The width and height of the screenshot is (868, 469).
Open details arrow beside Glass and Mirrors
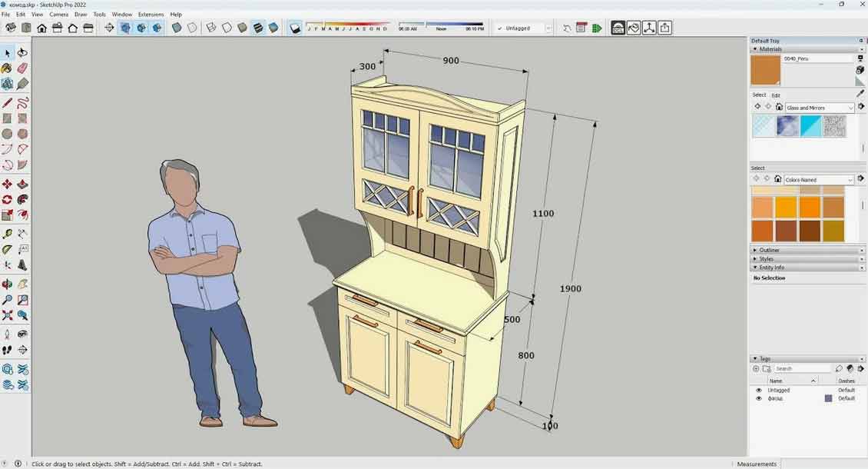click(x=861, y=106)
